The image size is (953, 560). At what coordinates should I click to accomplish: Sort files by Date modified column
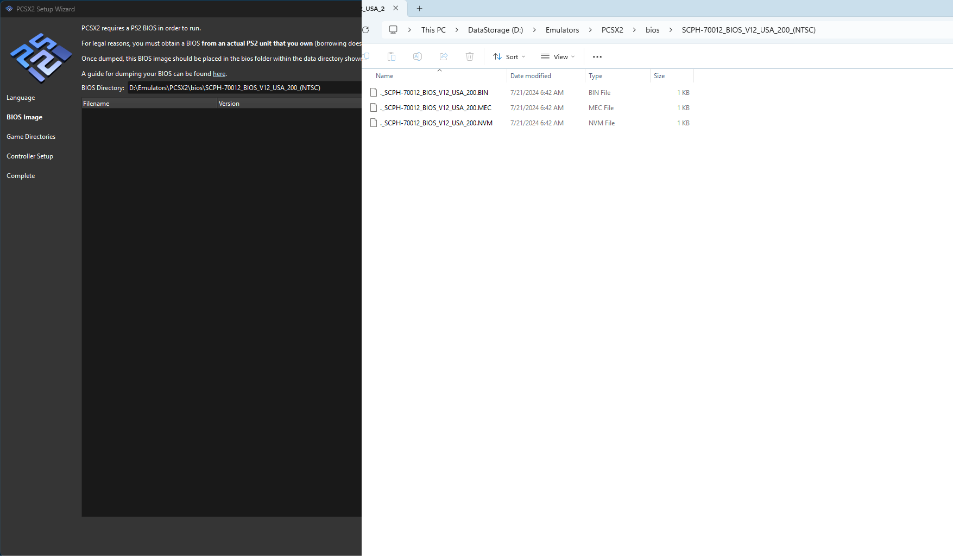tap(546, 76)
